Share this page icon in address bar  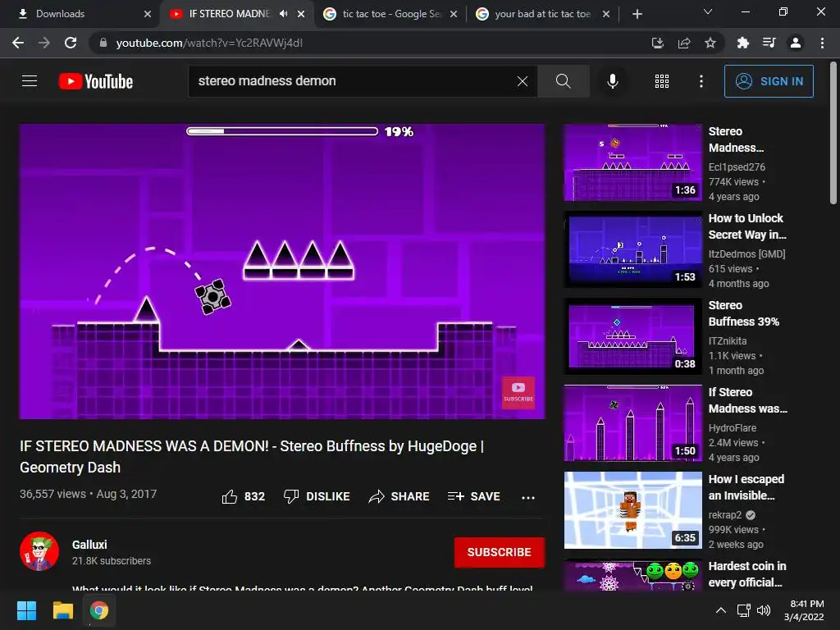[684, 43]
